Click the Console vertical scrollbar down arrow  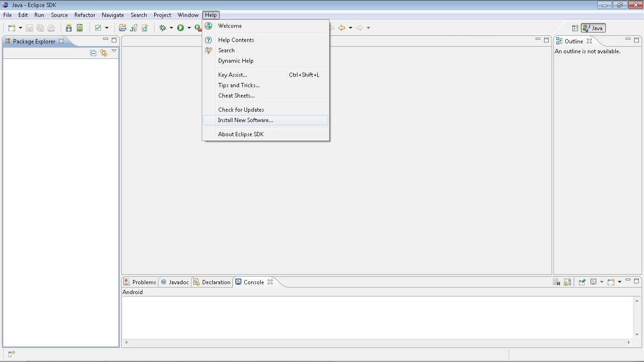637,335
